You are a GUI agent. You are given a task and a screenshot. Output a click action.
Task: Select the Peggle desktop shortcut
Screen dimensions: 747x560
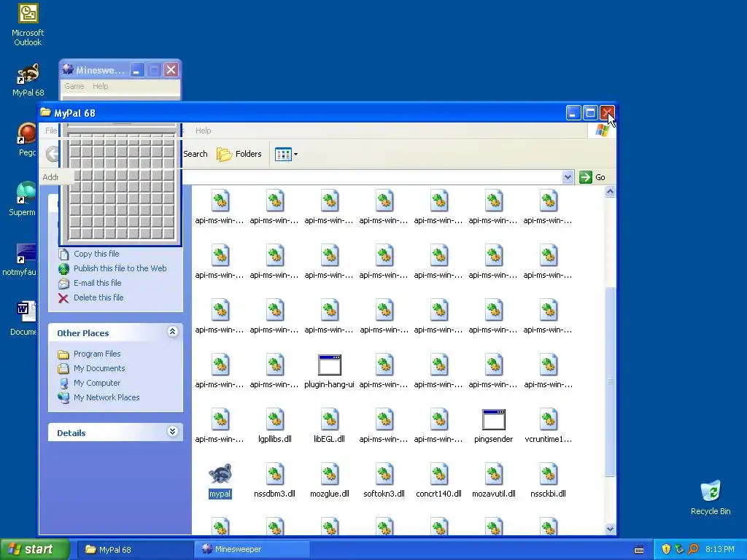[27, 139]
